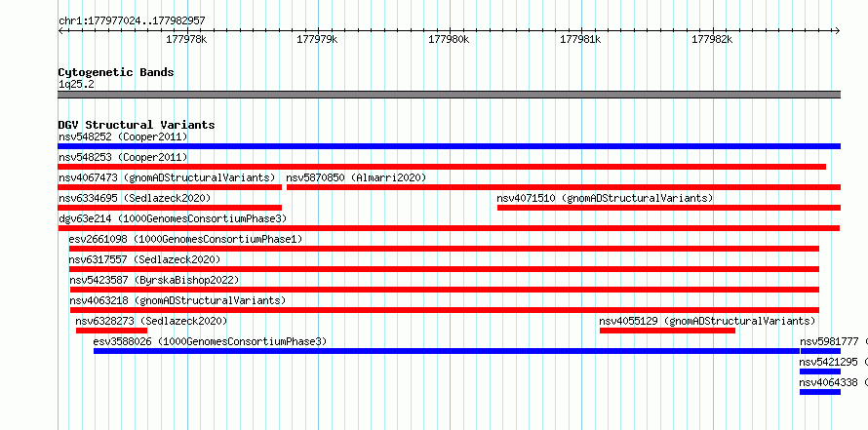Click the 177981k ruler tick label
The height and width of the screenshot is (430, 868).
pos(580,39)
